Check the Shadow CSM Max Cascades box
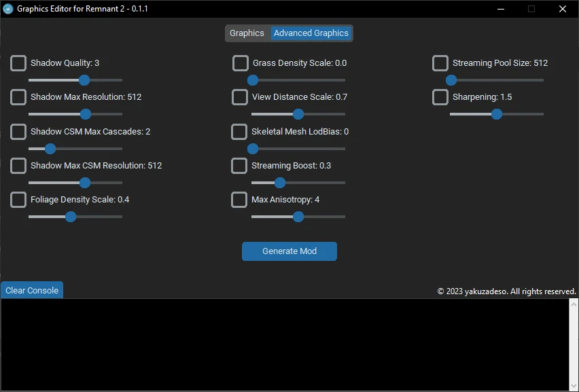Image resolution: width=579 pixels, height=392 pixels. pos(18,132)
